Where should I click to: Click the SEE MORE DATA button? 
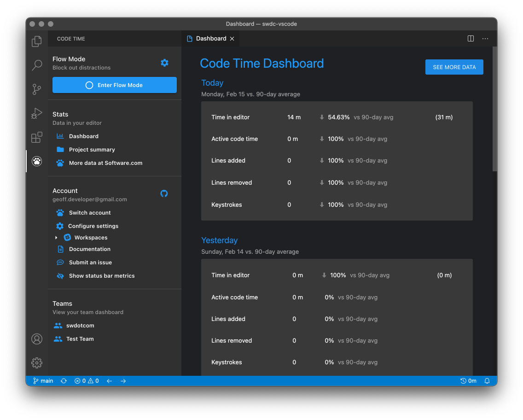tap(454, 67)
